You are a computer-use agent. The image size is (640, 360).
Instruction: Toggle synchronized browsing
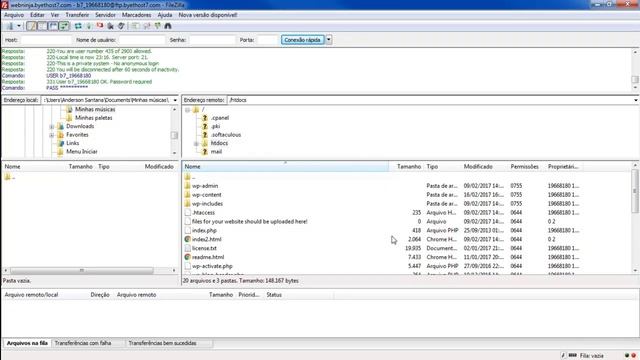click(157, 26)
